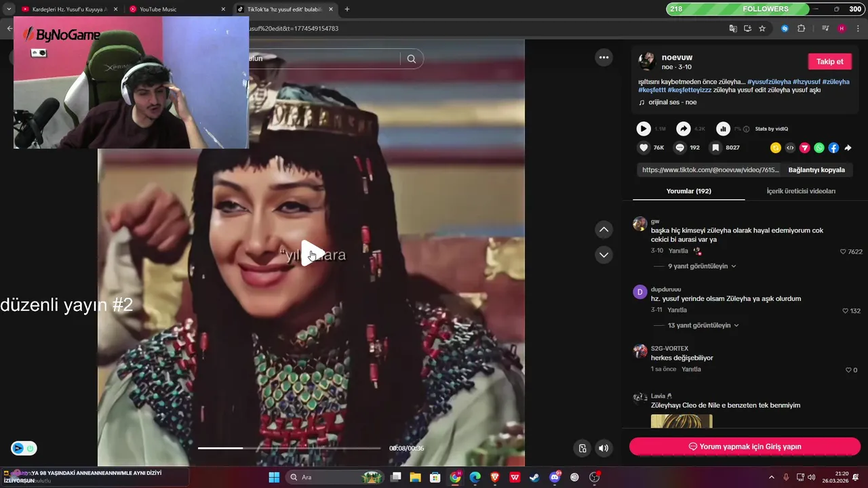Click the Takip et follow button
Viewport: 868px width, 488px height.
click(829, 62)
